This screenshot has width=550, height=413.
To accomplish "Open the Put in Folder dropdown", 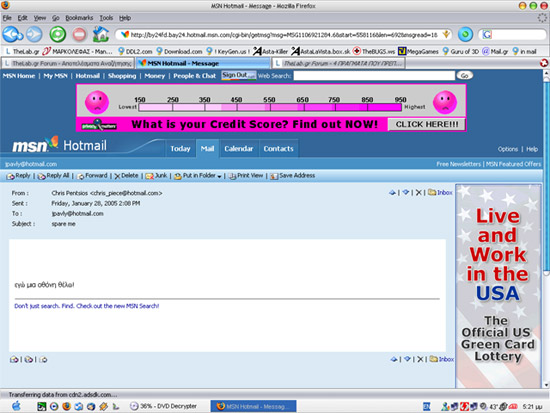I will pyautogui.click(x=198, y=176).
